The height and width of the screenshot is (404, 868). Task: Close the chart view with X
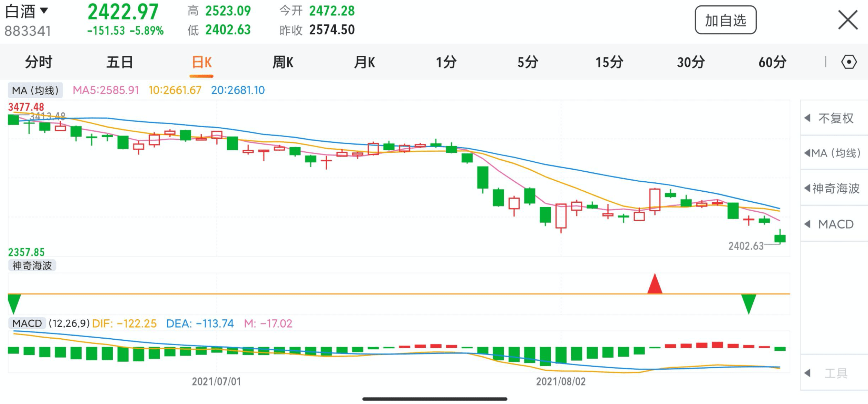pyautogui.click(x=848, y=20)
